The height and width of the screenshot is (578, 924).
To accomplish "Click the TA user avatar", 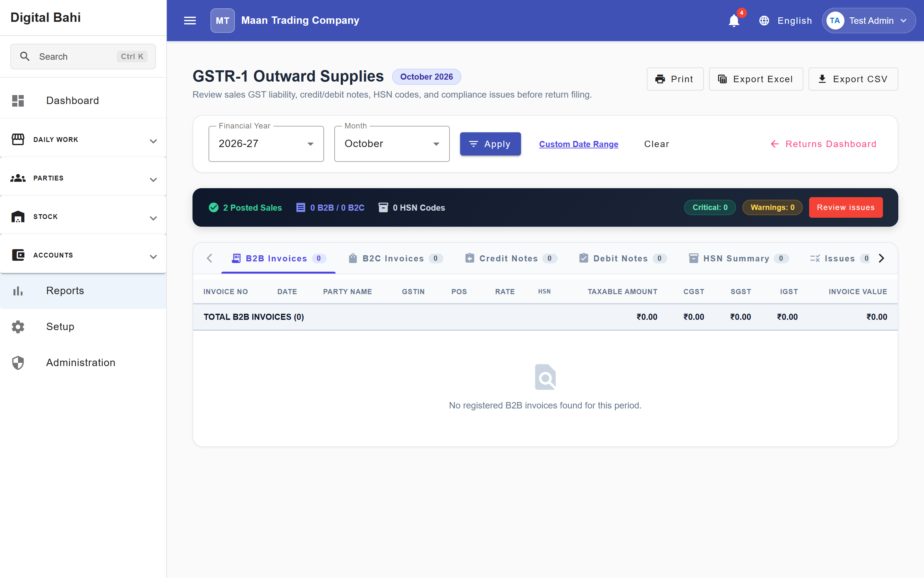I will pos(835,21).
